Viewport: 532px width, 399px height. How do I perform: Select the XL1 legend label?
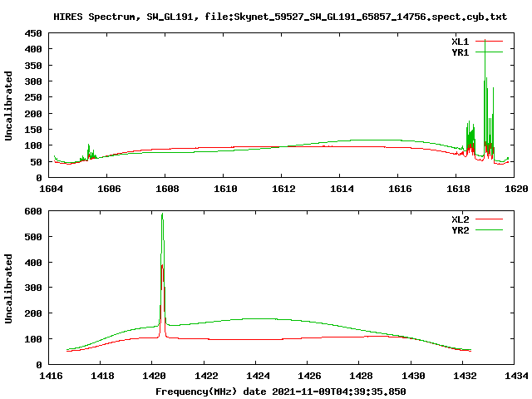[x=460, y=42]
